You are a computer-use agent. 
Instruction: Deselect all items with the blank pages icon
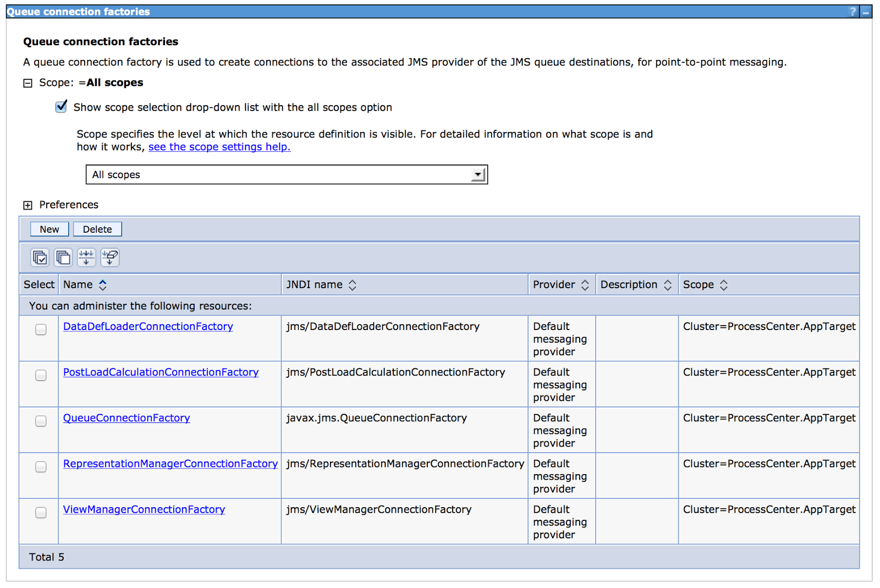[63, 257]
